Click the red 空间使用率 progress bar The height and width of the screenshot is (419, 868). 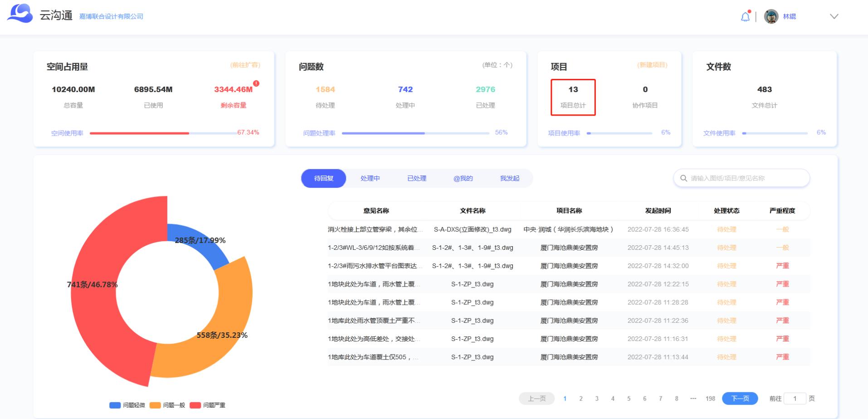(139, 133)
